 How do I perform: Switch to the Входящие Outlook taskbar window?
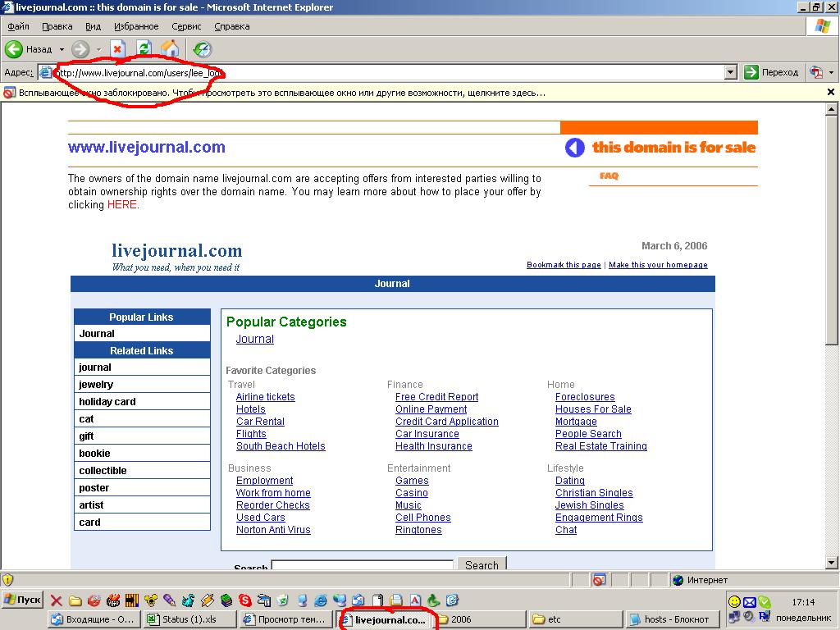pos(94,619)
